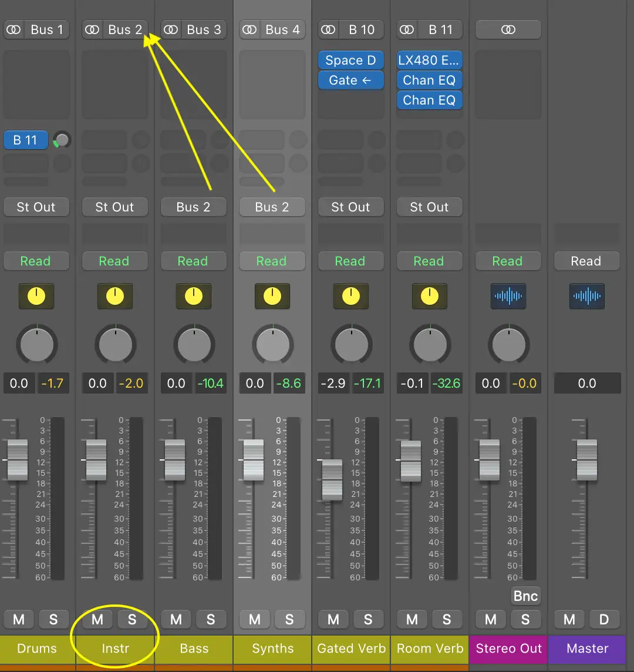Click the Bnc bounce button

pos(525,596)
